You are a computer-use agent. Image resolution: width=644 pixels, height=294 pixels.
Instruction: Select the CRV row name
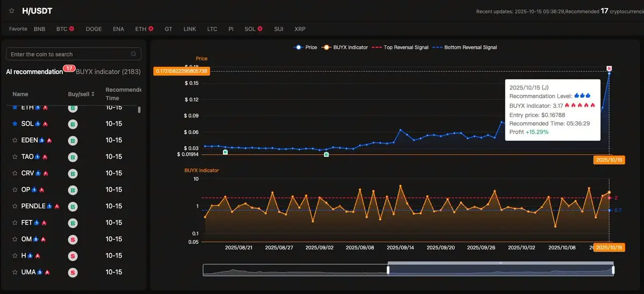27,173
